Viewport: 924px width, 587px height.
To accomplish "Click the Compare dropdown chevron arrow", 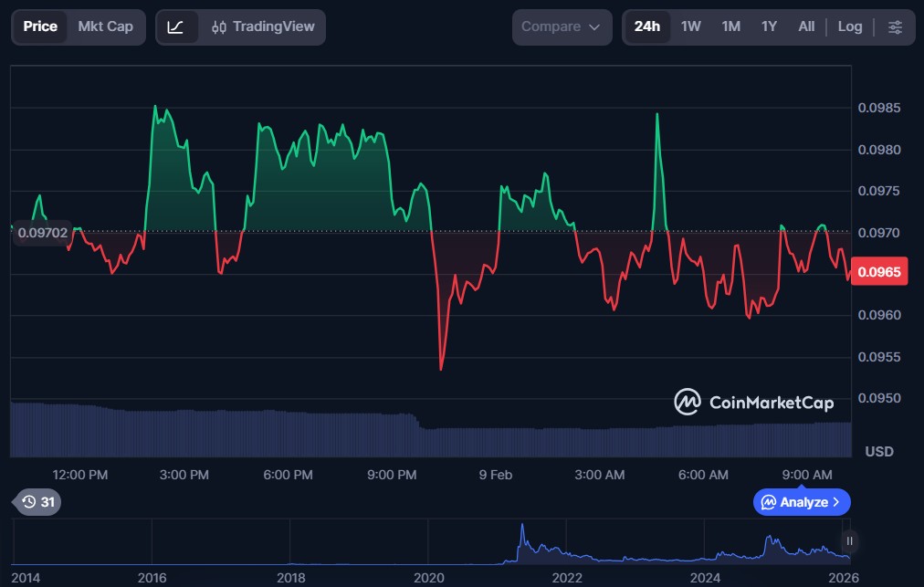I will coord(594,26).
